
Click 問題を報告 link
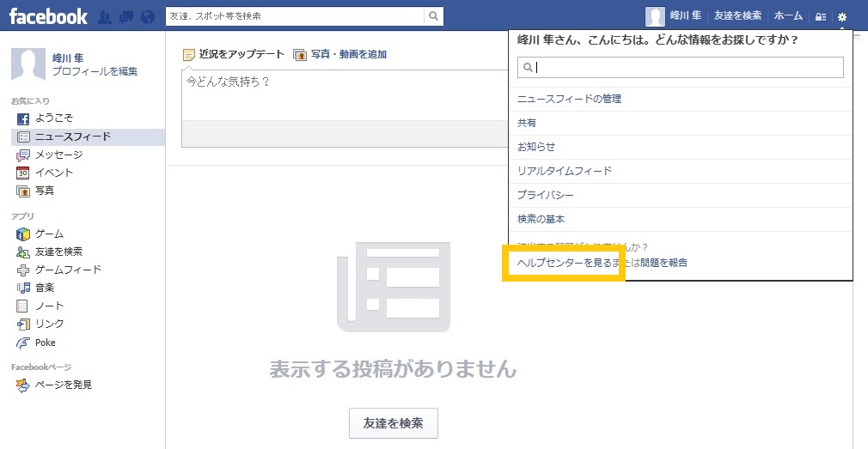pyautogui.click(x=663, y=264)
